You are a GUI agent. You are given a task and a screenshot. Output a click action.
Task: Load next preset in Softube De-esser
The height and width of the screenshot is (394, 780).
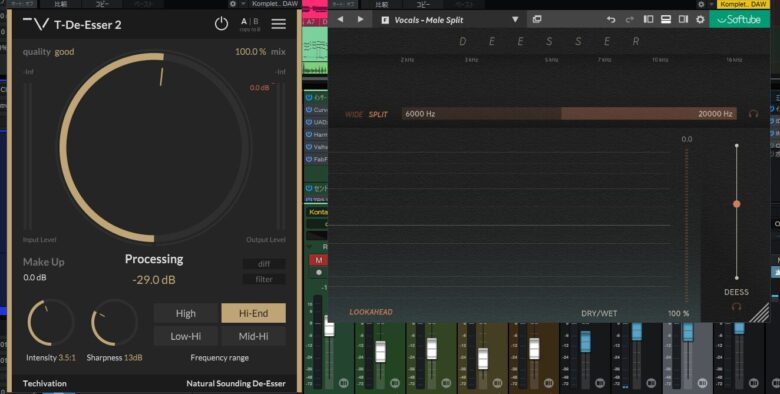pos(360,19)
